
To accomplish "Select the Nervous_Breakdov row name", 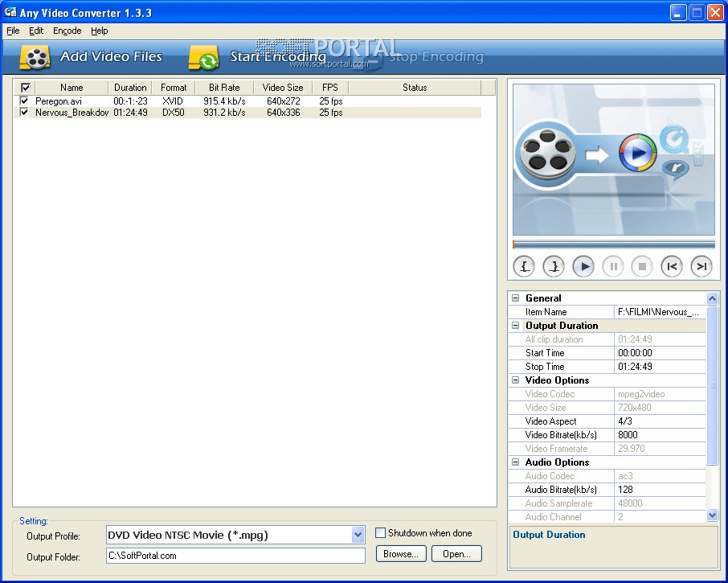I will [72, 112].
